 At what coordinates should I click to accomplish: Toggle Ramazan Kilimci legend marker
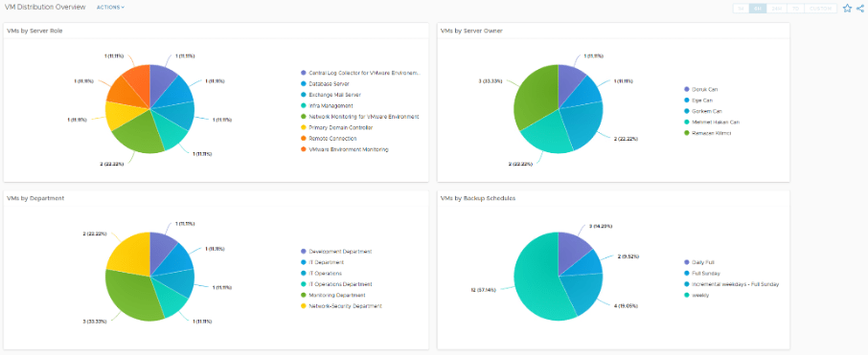coord(687,133)
